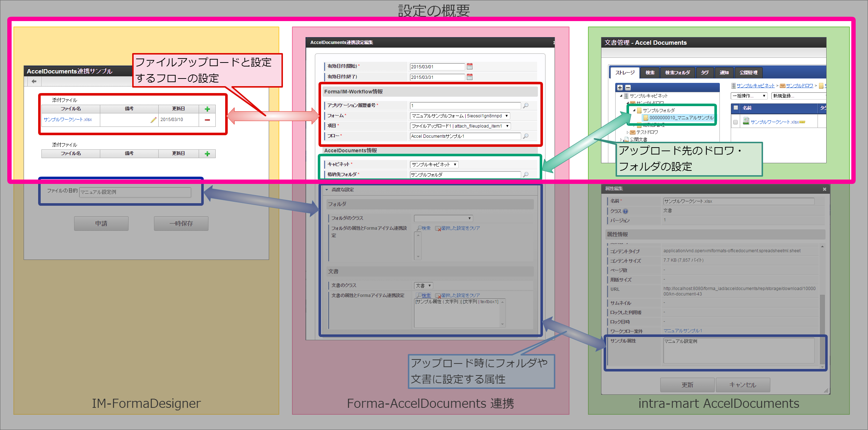Click 選択した設定をクリア for 文書の属性
Viewport: 868px width, 430px height.
pos(459,295)
